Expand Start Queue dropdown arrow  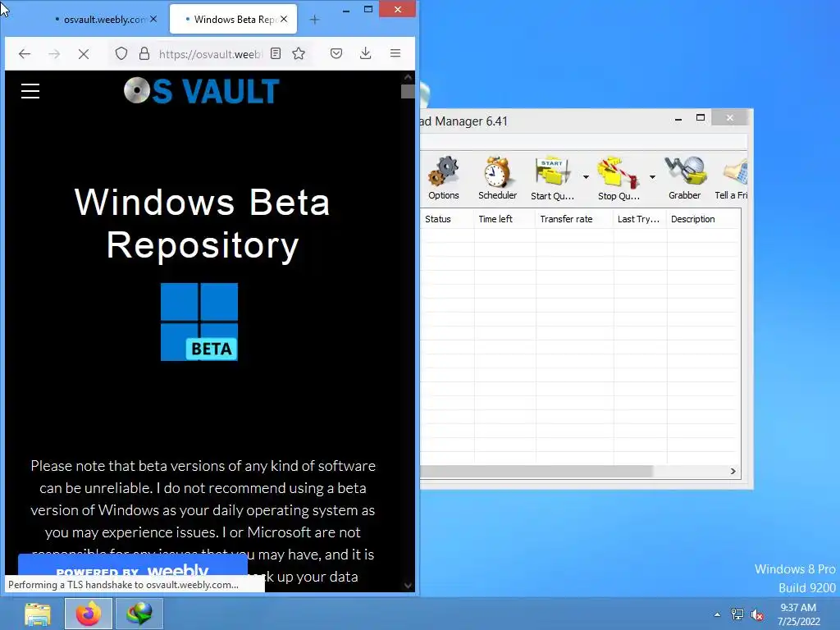click(x=586, y=177)
